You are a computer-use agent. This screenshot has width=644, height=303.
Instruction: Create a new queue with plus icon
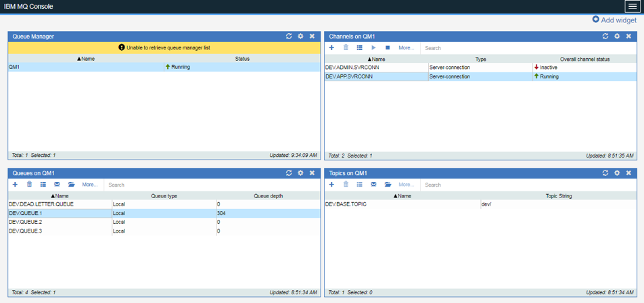15,185
